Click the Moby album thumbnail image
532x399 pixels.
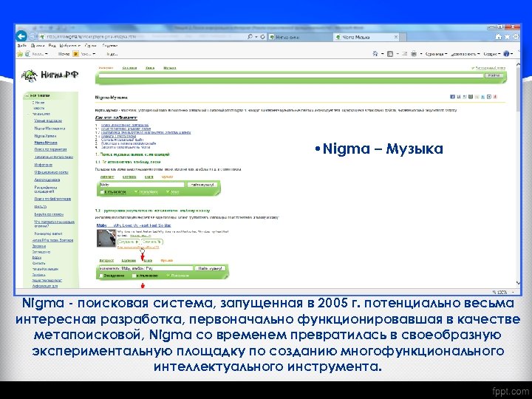[x=106, y=238]
